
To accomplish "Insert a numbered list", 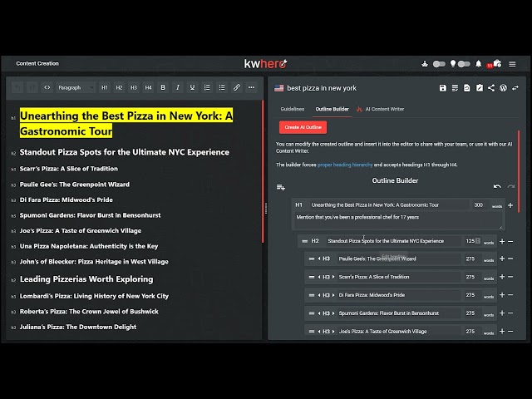I will 207,87.
